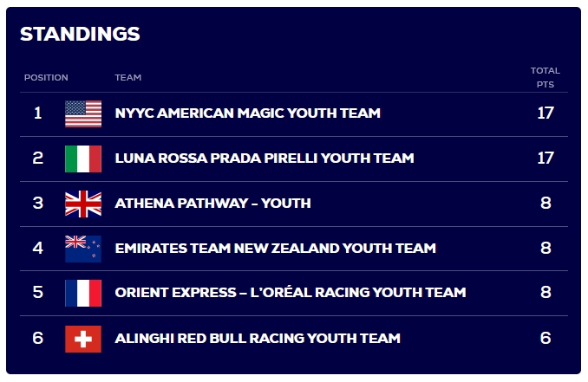Open Alinghi Red Bull Racing Youth Team
This screenshot has width=588, height=382.
(258, 338)
